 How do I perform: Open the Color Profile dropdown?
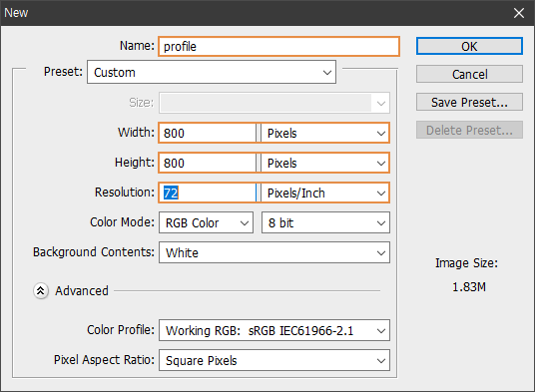pyautogui.click(x=274, y=330)
